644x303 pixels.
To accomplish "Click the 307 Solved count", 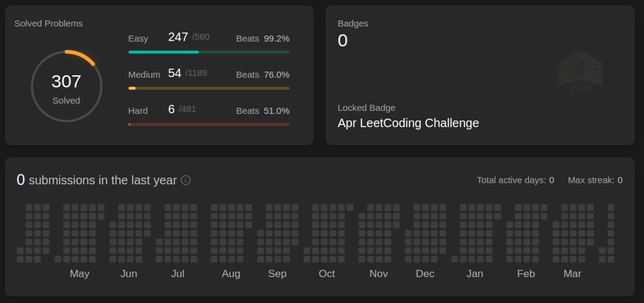I will [66, 82].
